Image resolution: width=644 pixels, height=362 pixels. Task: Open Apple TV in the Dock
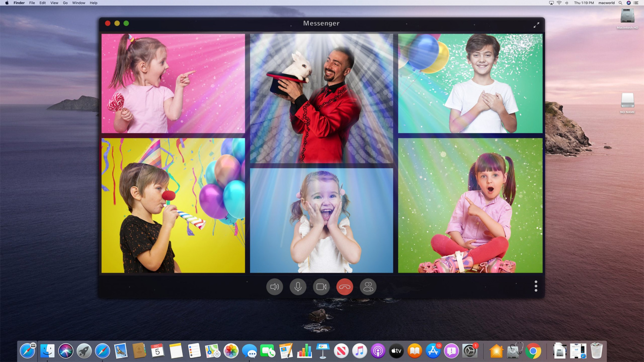coord(396,351)
